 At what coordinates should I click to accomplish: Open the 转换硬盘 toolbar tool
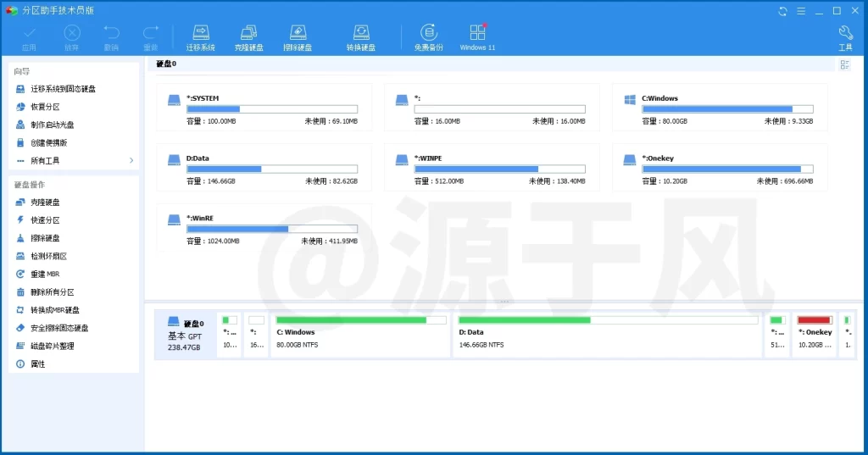(x=361, y=38)
